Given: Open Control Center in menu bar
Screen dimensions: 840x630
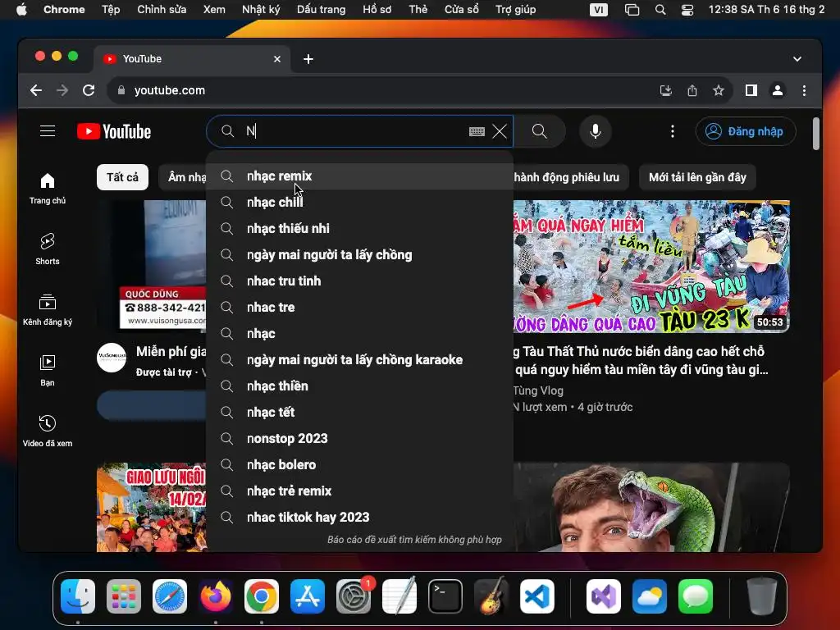Looking at the screenshot, I should point(687,10).
